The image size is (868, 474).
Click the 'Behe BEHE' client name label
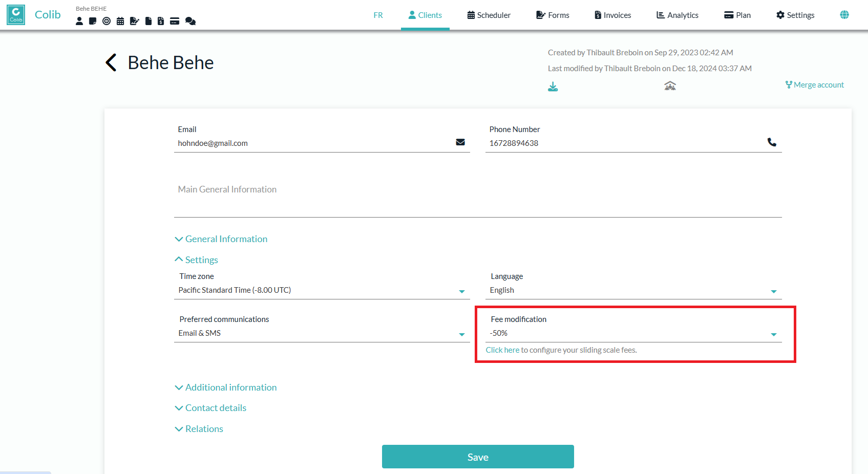point(91,9)
